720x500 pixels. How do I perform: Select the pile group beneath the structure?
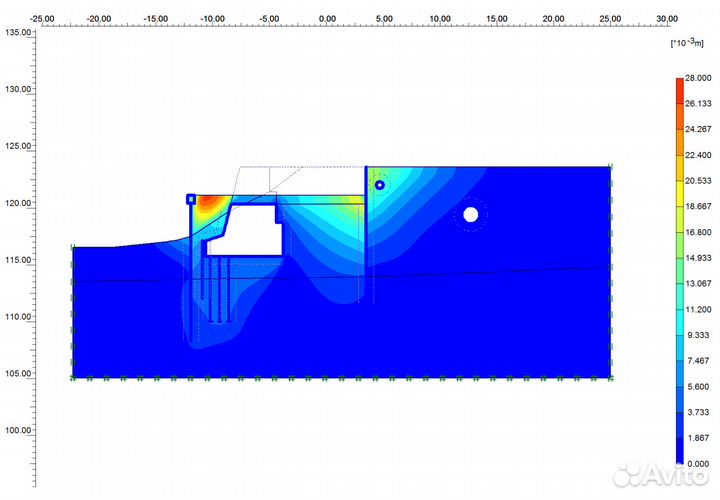point(217,288)
